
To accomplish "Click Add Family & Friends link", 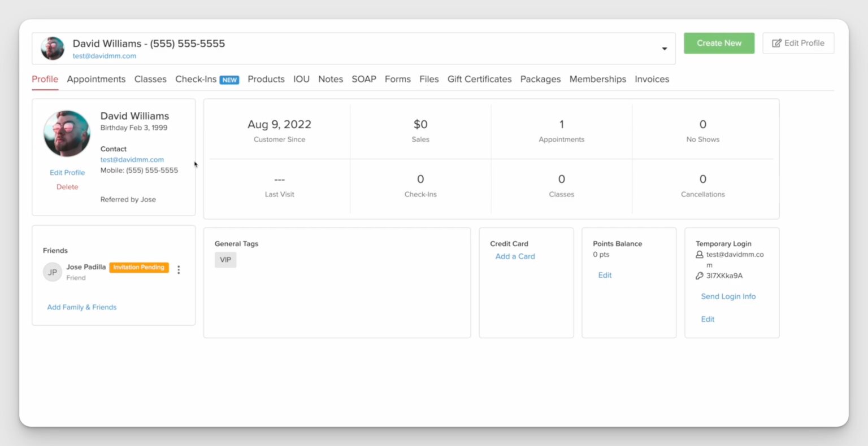I will tap(82, 307).
